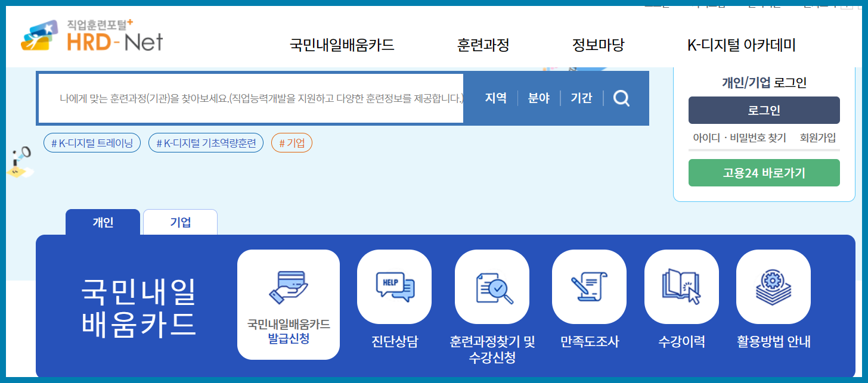This screenshot has height=383, width=868.
Task: Select the #K-디지털 트레이닝 tag
Action: [92, 143]
